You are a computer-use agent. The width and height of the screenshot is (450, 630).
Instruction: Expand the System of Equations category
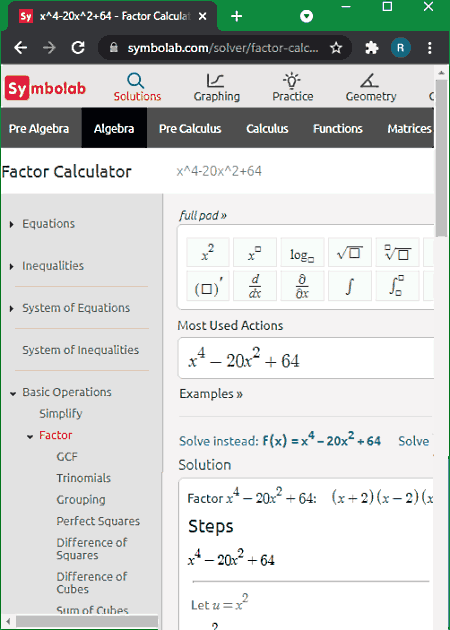click(x=12, y=309)
